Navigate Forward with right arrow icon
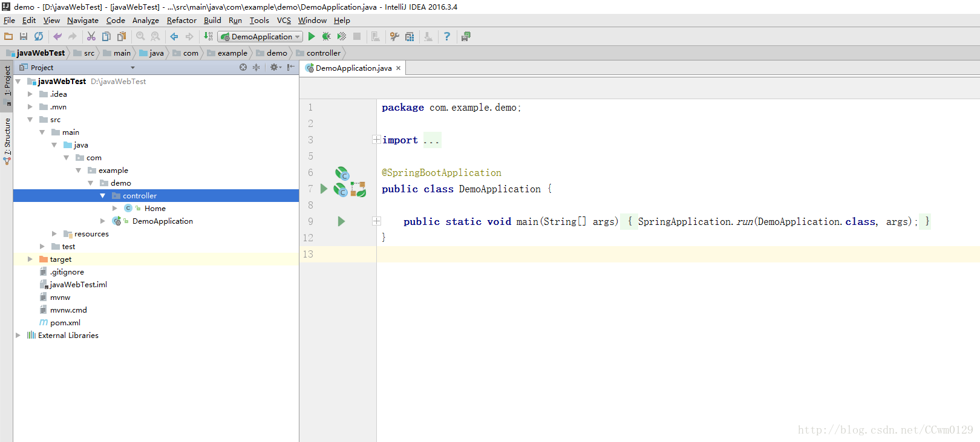This screenshot has height=442, width=980. click(189, 36)
